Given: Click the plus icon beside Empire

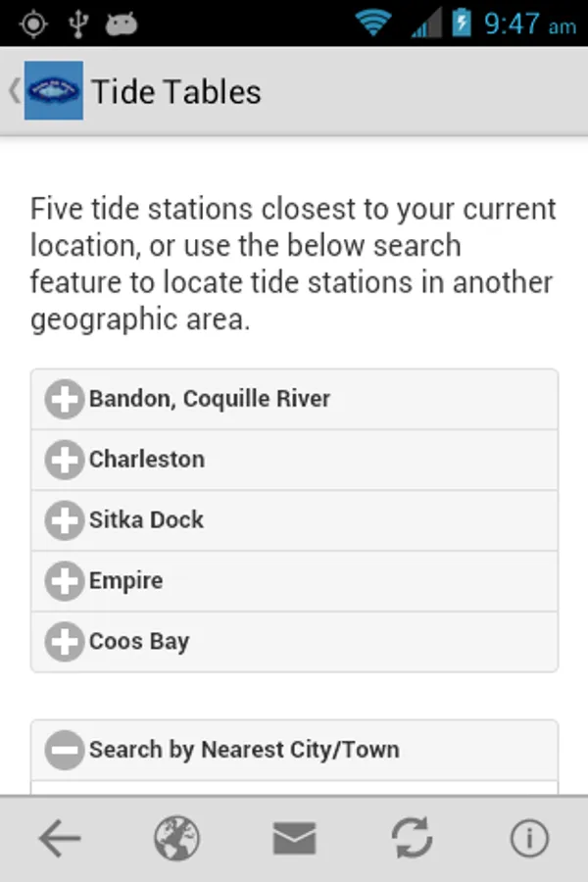Looking at the screenshot, I should coord(65,581).
